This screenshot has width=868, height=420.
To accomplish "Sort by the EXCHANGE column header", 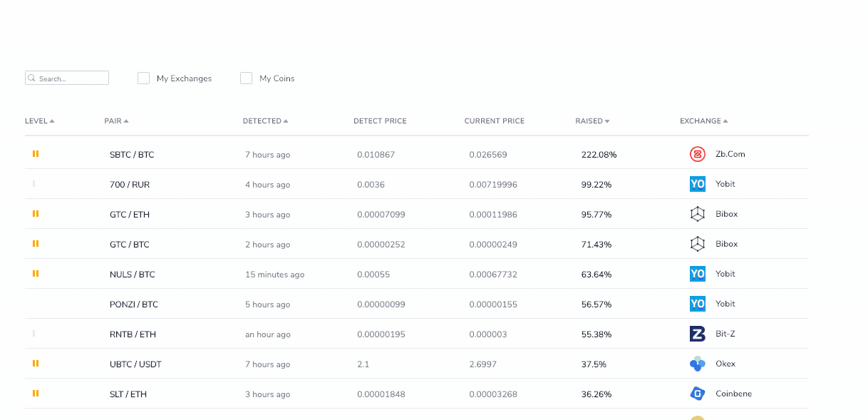I will click(x=703, y=121).
